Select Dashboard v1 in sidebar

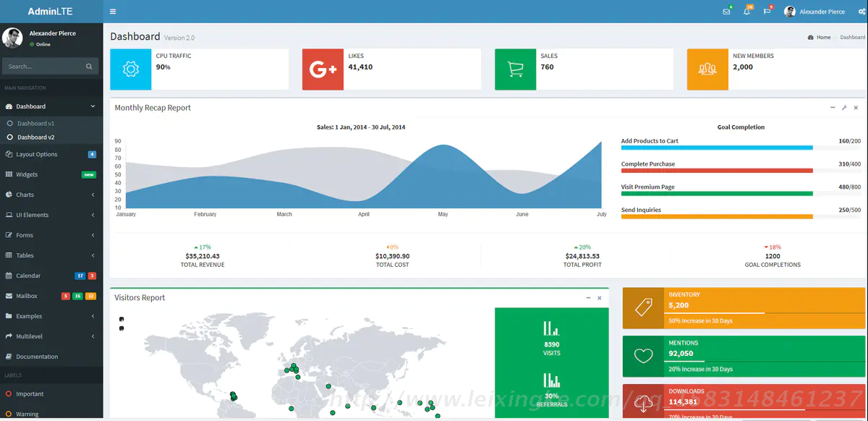click(x=35, y=124)
